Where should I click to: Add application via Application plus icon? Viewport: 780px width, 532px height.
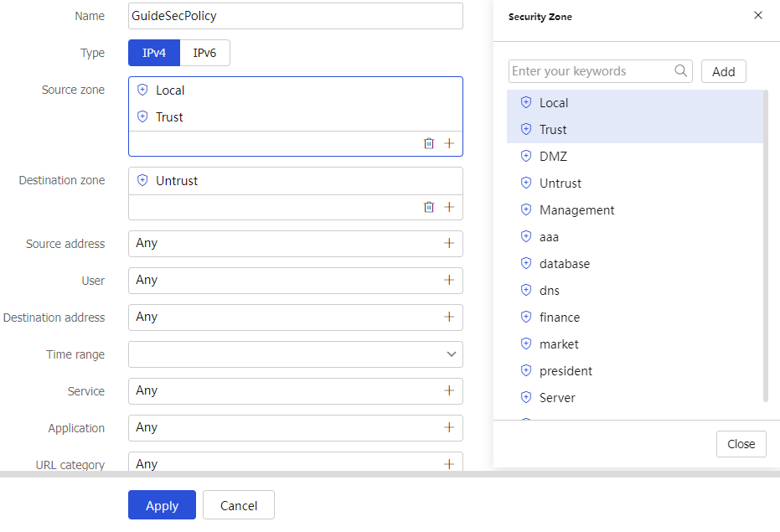point(449,427)
